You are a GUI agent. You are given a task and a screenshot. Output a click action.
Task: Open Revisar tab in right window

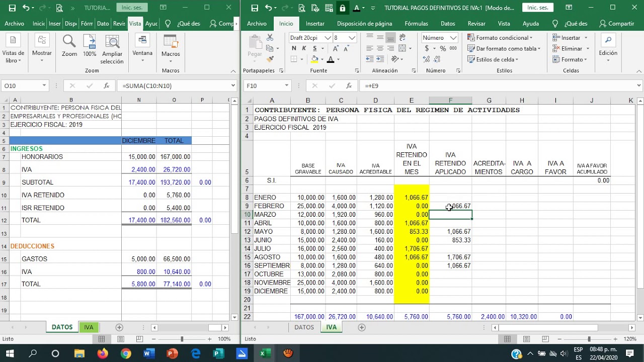(x=476, y=24)
